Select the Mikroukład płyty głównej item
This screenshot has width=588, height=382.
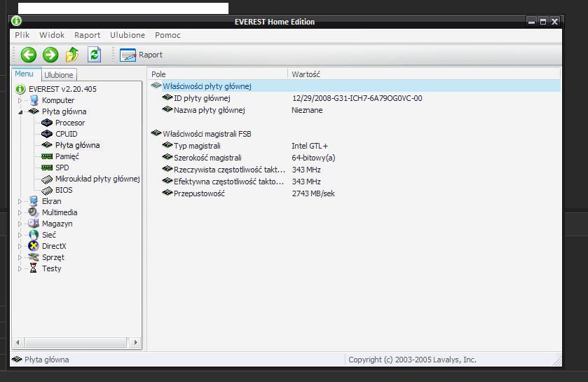click(97, 179)
